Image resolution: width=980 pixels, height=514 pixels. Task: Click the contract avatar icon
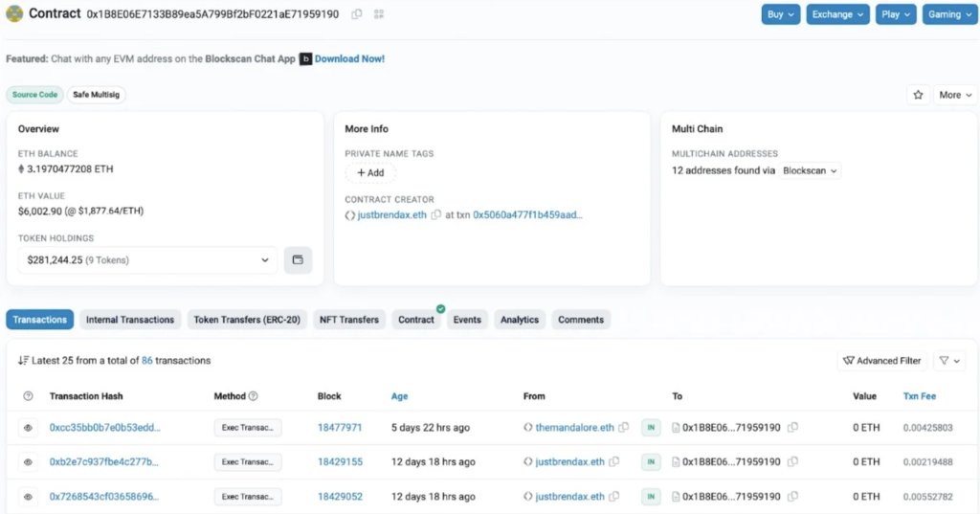point(14,13)
